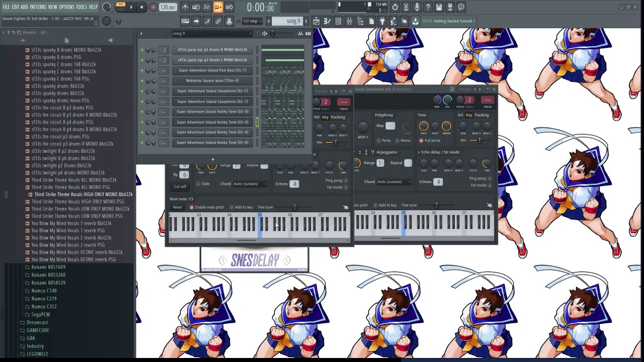644x362 pixels.
Task: Adjust Fine tune slider in left window
Action: 294,207
